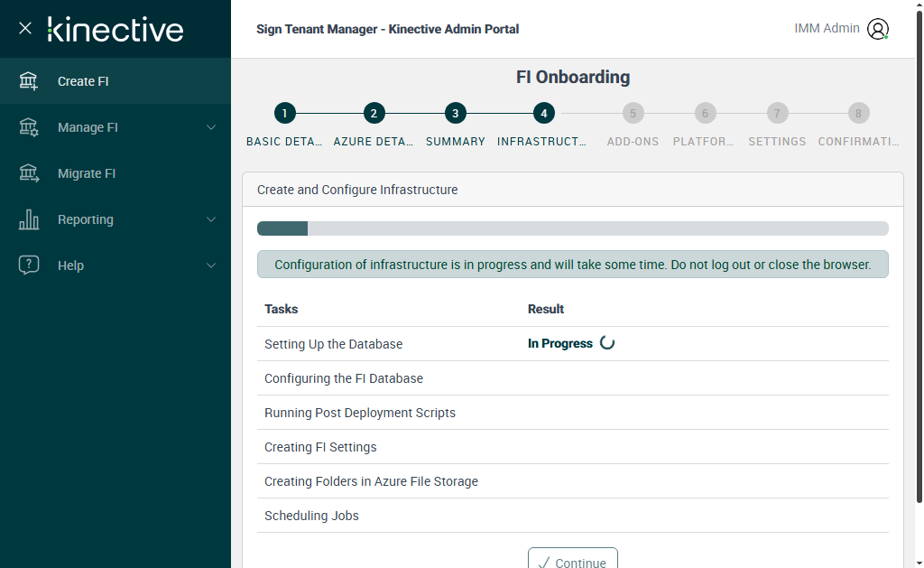The height and width of the screenshot is (568, 924).
Task: Select 'Creating FI Settings' task row
Action: click(x=573, y=446)
